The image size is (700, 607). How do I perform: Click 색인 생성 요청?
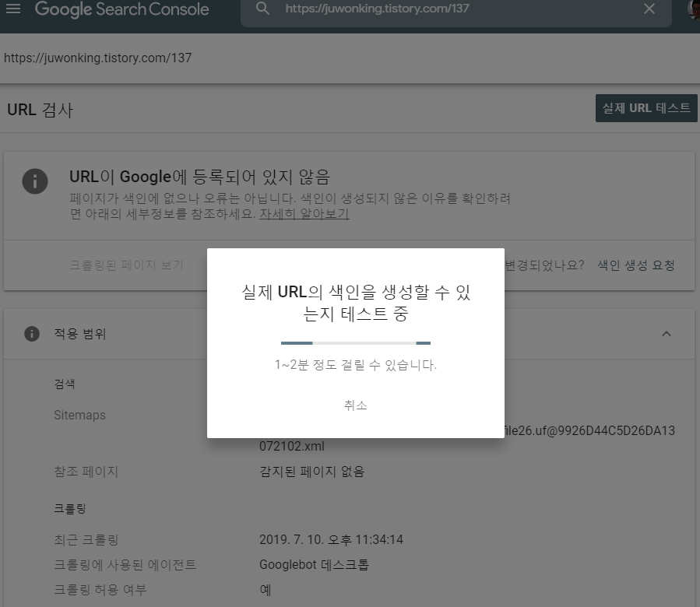635,265
